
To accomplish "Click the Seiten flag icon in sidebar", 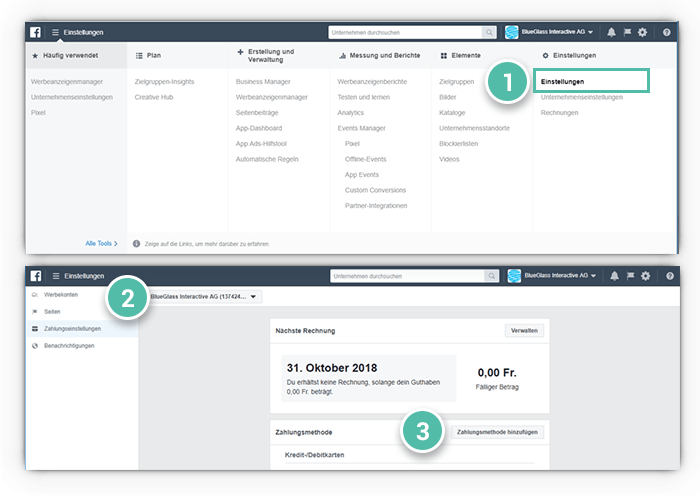I will (x=36, y=312).
